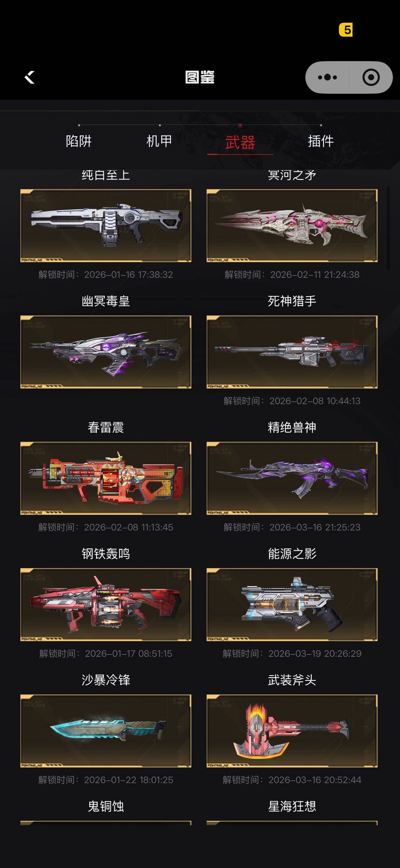Image resolution: width=400 pixels, height=868 pixels.
Task: Select the 精绝兽神 weapon card
Action: (292, 478)
